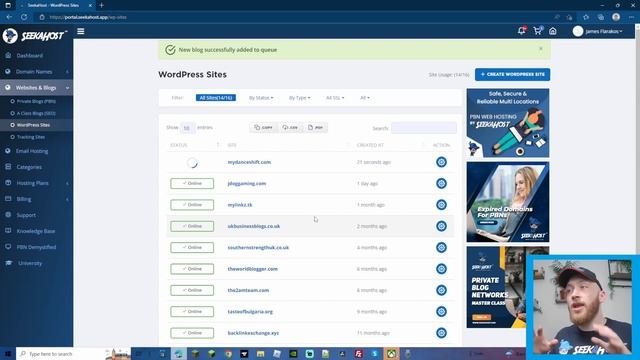640x360 pixels.
Task: Open action gear for ukbusinessblogs.co.uk
Action: (441, 226)
